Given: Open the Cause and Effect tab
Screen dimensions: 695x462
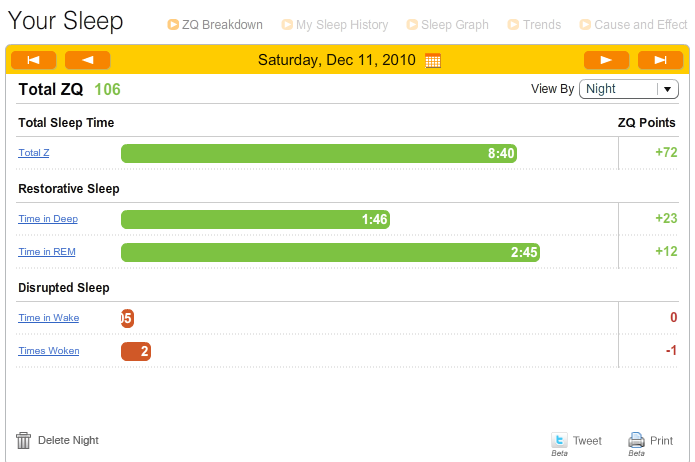Looking at the screenshot, I should click(x=633, y=25).
